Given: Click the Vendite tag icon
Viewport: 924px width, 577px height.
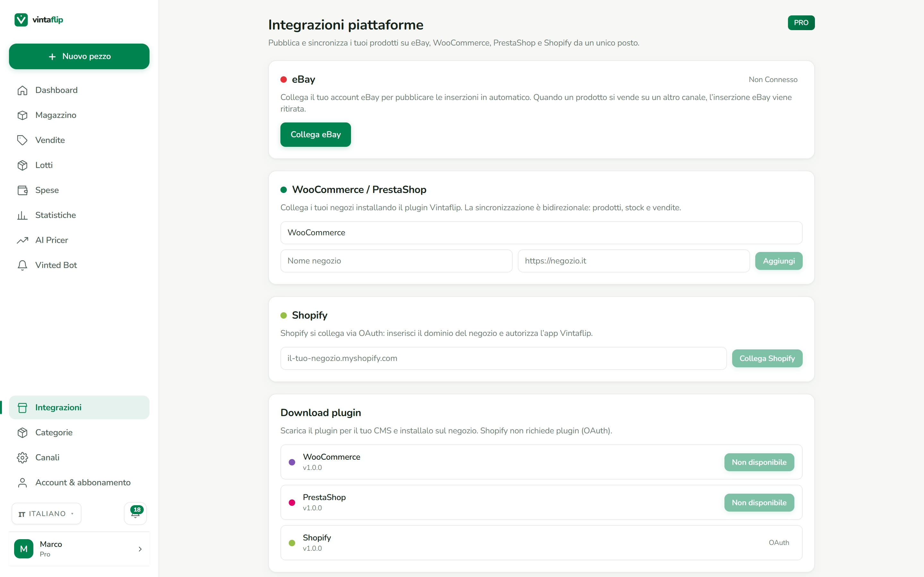Looking at the screenshot, I should 22,140.
